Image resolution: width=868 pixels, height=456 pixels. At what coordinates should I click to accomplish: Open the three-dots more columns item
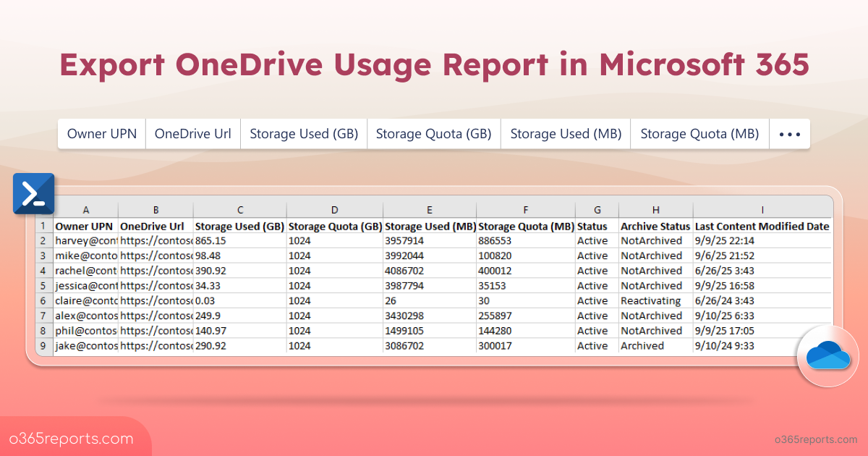(x=790, y=134)
